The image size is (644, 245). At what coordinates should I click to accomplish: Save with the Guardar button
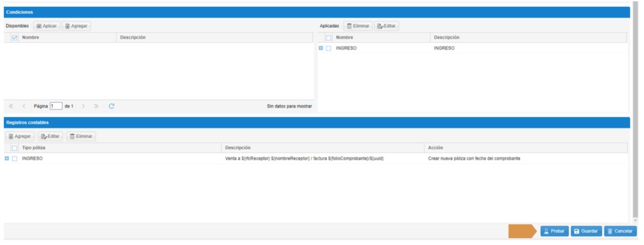coord(587,231)
